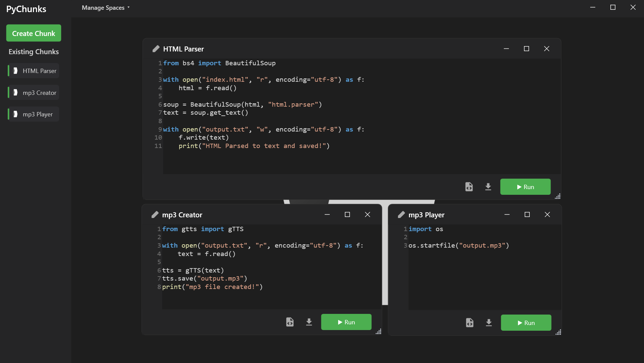Select HTML Parser in Existing Chunks
Screen dimensions: 644x363
pyautogui.click(x=34, y=71)
